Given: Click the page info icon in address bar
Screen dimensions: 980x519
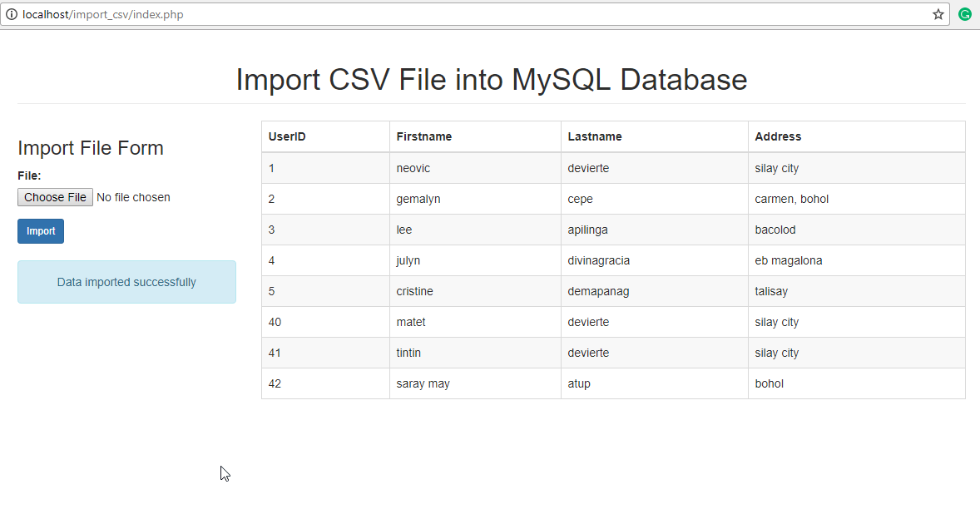Looking at the screenshot, I should [x=11, y=14].
